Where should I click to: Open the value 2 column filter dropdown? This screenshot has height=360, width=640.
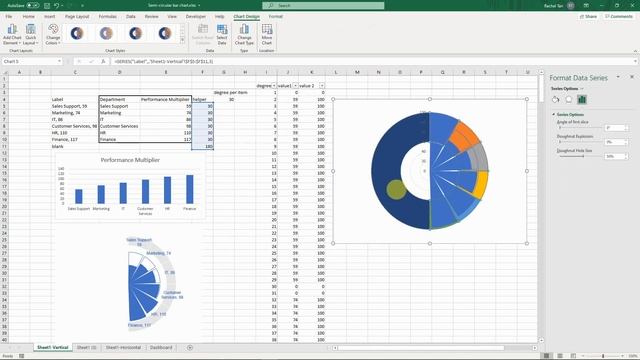tap(322, 86)
